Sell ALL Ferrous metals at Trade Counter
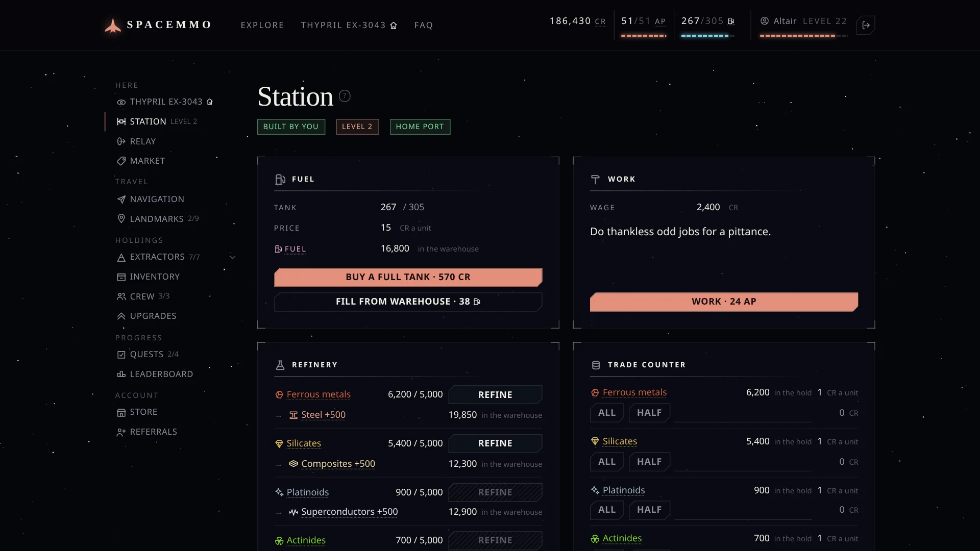Screen dimensions: 980x551 (607, 413)
